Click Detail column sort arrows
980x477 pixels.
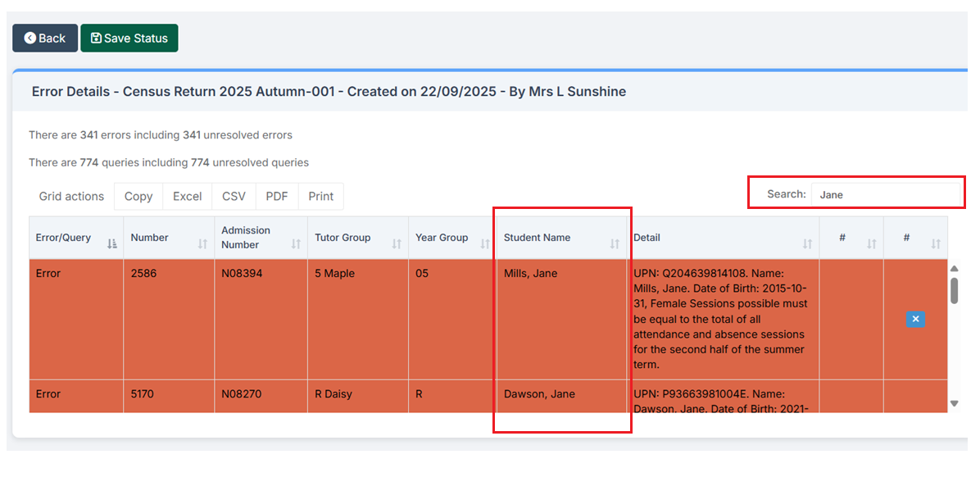click(807, 244)
